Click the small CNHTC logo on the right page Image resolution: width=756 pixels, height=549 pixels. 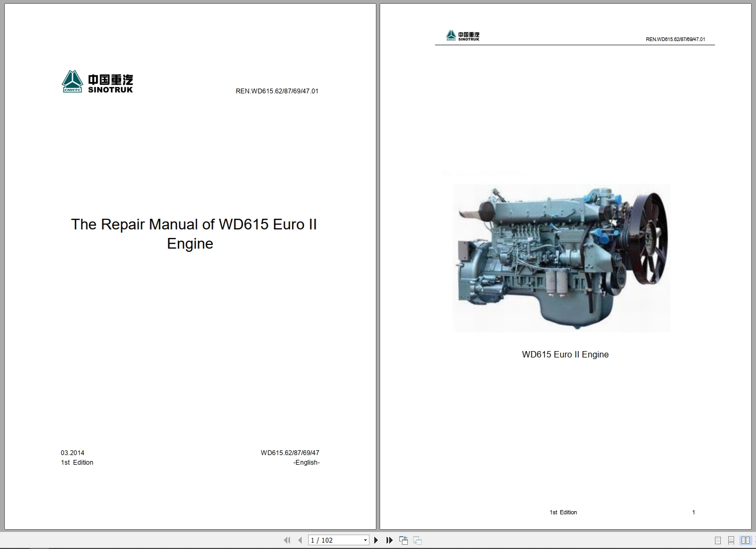pos(463,34)
